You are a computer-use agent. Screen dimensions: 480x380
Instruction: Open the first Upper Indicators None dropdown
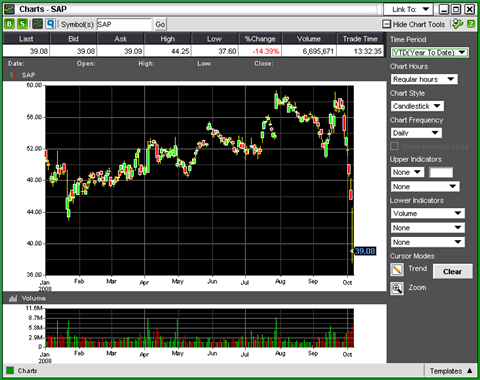tap(407, 172)
